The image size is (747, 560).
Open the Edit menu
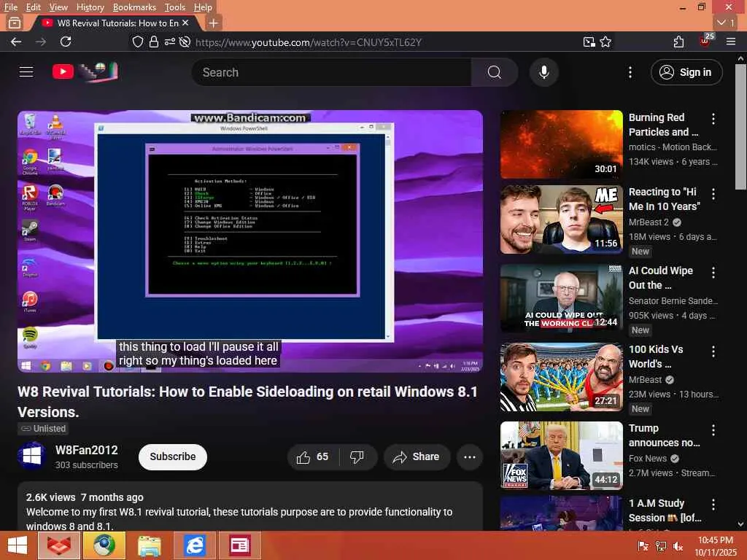[34, 7]
